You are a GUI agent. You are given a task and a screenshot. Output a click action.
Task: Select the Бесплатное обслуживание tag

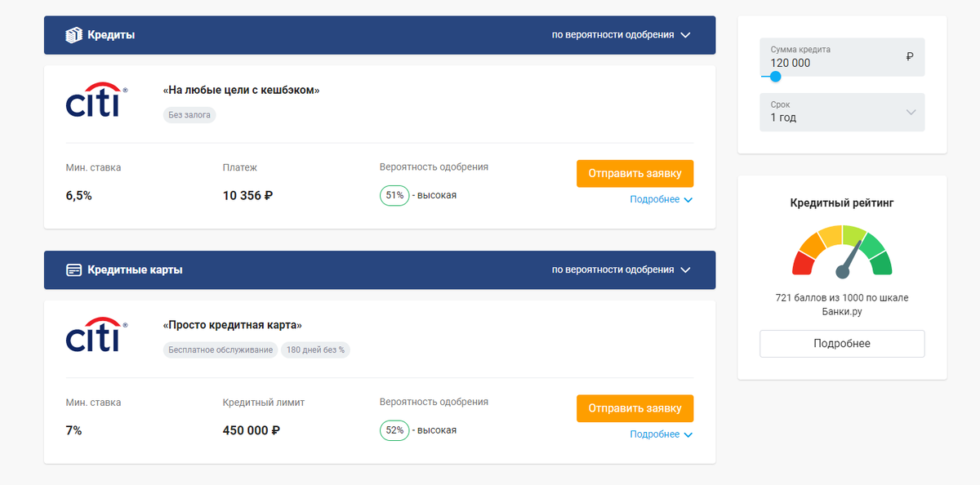(220, 349)
